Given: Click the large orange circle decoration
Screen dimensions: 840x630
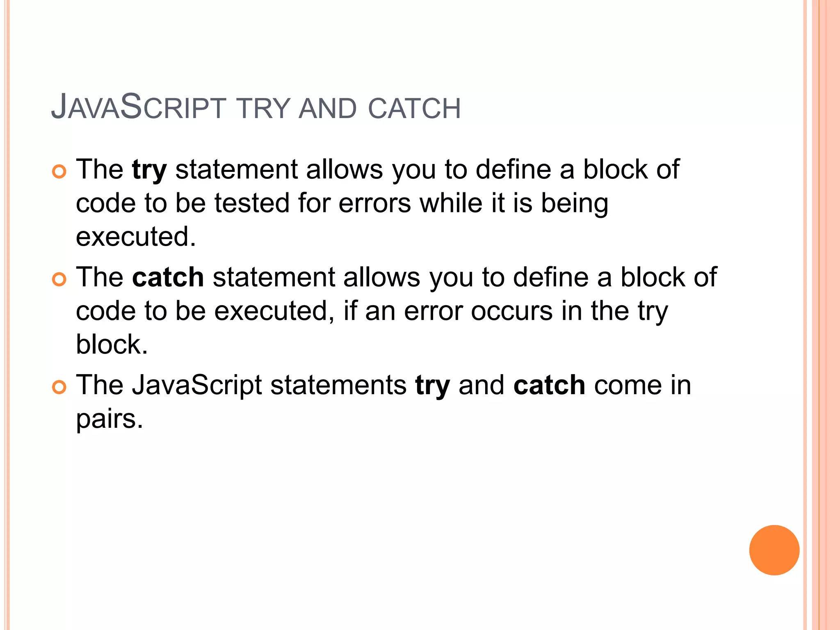Looking at the screenshot, I should 774,550.
